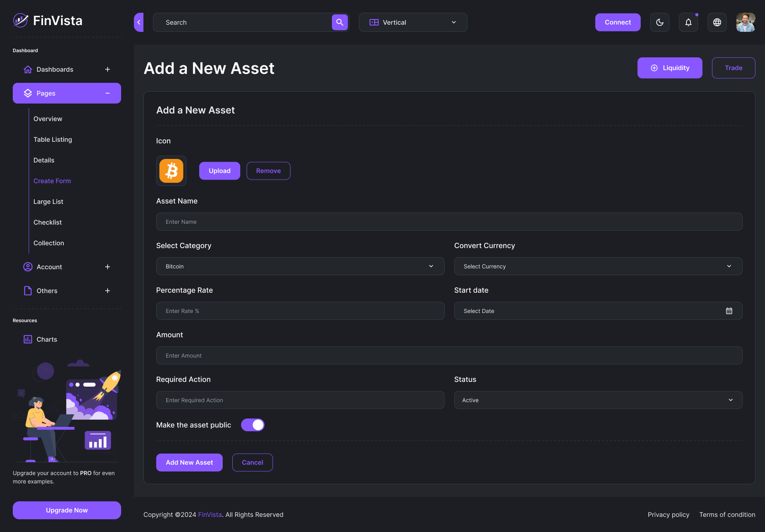Expand Account section with plus icon
The image size is (765, 532).
click(108, 267)
